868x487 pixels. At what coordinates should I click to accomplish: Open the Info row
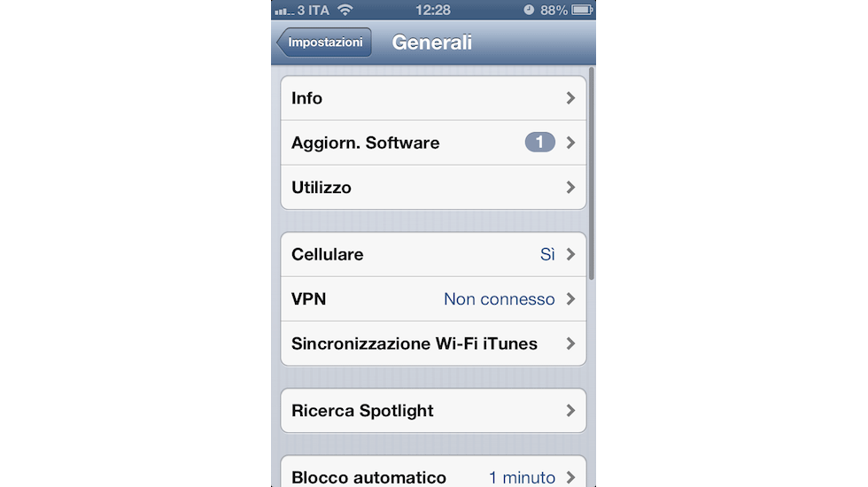click(433, 98)
